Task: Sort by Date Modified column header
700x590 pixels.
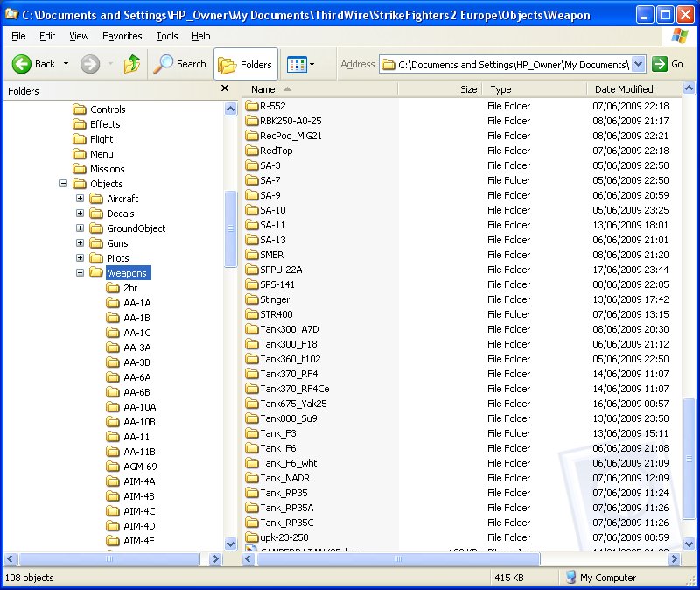Action: tap(634, 89)
